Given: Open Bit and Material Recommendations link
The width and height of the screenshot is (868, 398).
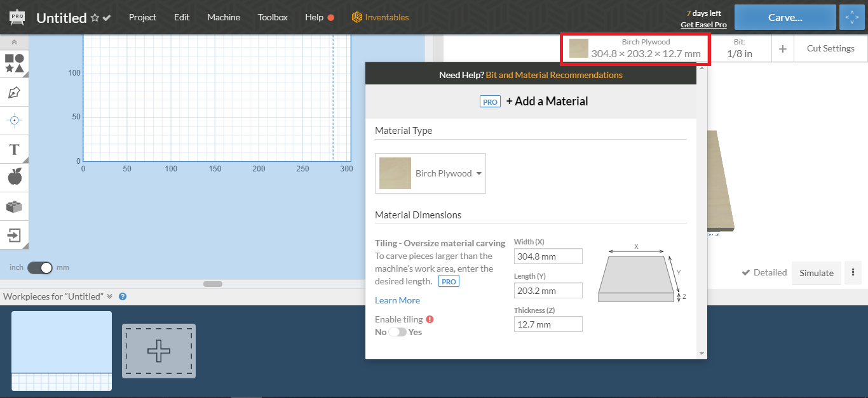Looking at the screenshot, I should coord(554,75).
